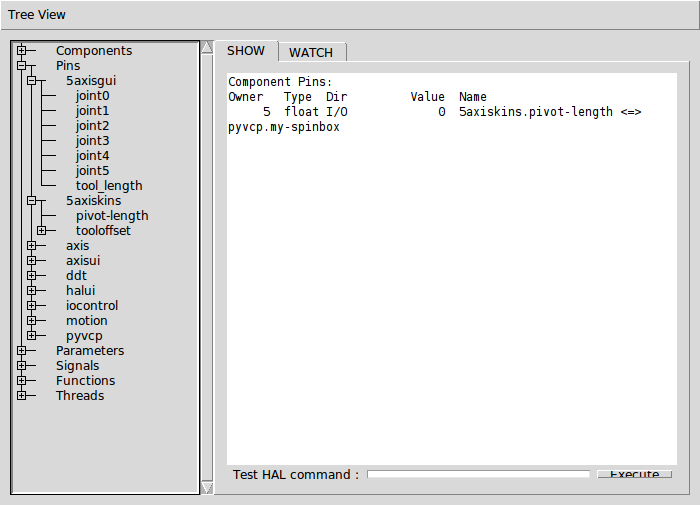The height and width of the screenshot is (505, 700).
Task: Select the tool_length pin
Action: pyautogui.click(x=109, y=186)
